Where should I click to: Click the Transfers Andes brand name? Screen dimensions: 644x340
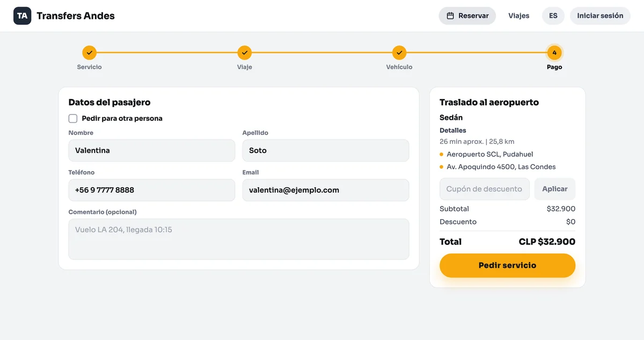coord(76,16)
